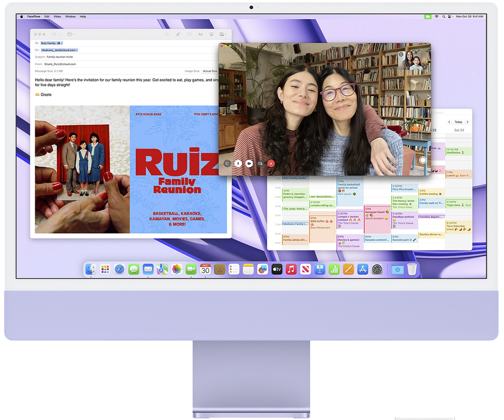The height and width of the screenshot is (420, 504).
Task: Click Wi-Fi icon in menu bar
Action: [x=436, y=16]
